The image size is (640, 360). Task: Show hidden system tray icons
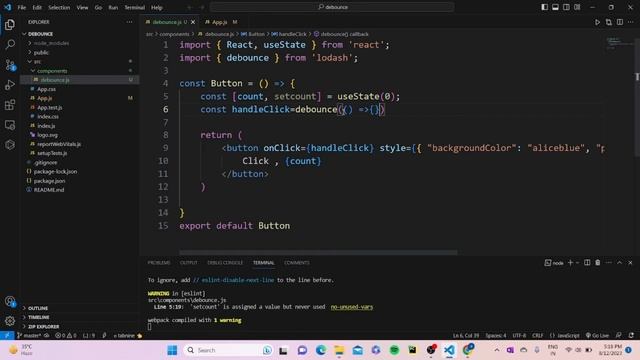[497, 350]
